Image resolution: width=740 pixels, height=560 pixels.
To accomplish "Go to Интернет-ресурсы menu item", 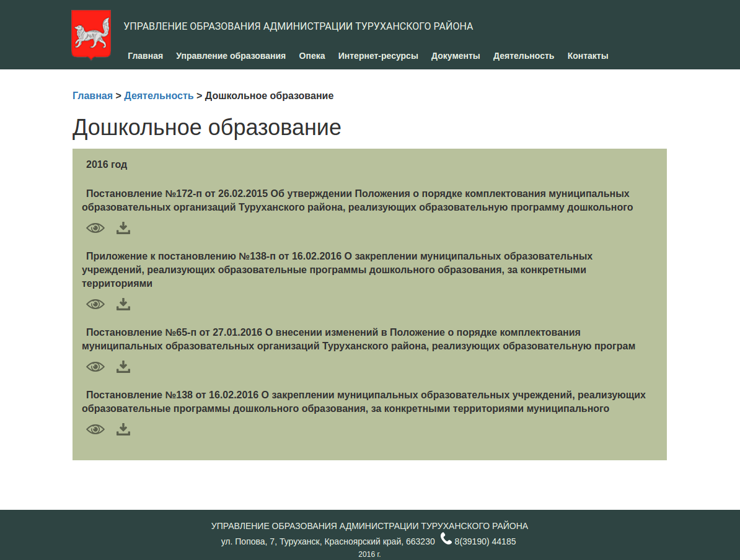I will coord(378,56).
